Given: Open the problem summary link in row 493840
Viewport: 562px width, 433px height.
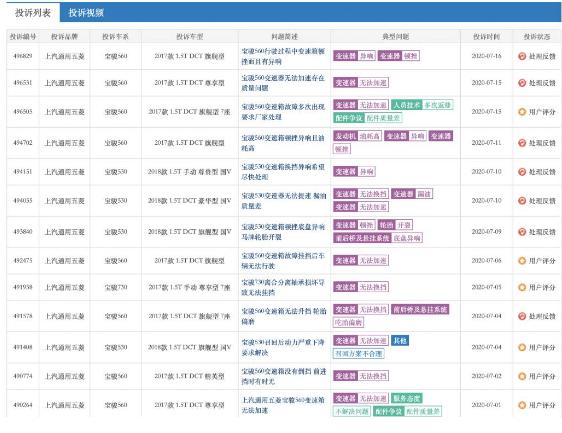Looking at the screenshot, I should click(283, 232).
